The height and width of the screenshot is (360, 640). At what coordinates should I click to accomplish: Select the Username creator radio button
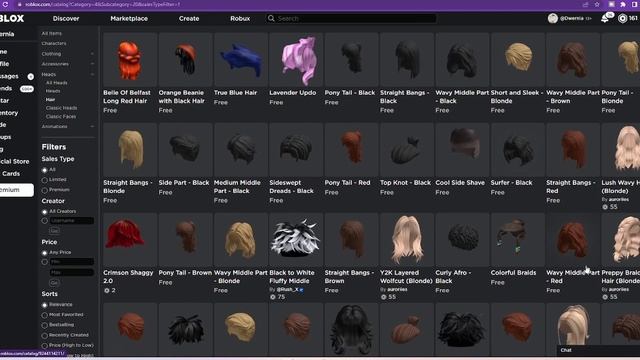44,221
